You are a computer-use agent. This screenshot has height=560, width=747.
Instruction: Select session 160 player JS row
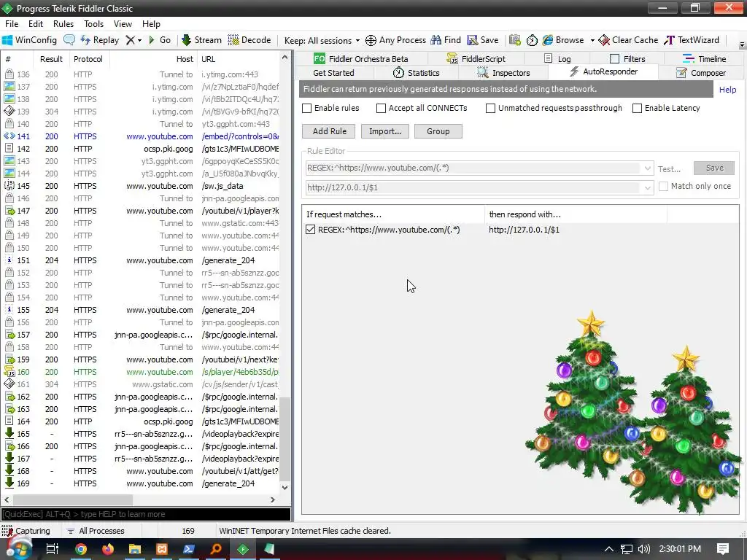click(x=141, y=372)
